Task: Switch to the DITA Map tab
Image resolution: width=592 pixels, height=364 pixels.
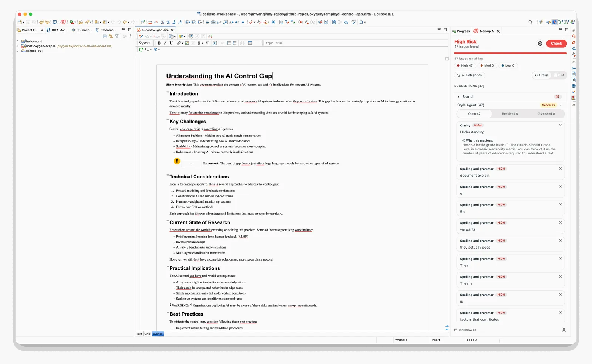Action: click(57, 30)
